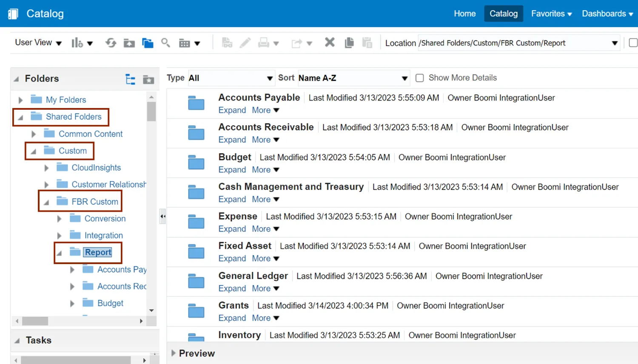
Task: Tick the checkbox right of Location field
Action: coord(633,43)
